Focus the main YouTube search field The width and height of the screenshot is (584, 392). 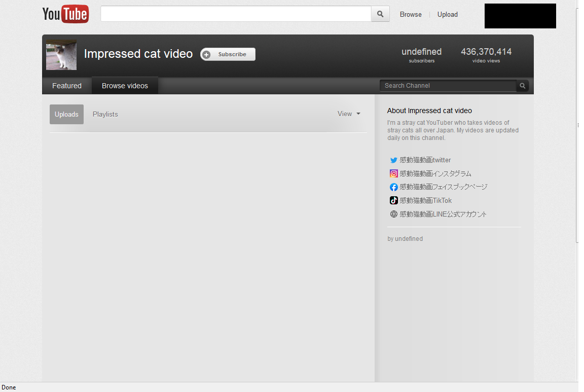click(236, 14)
